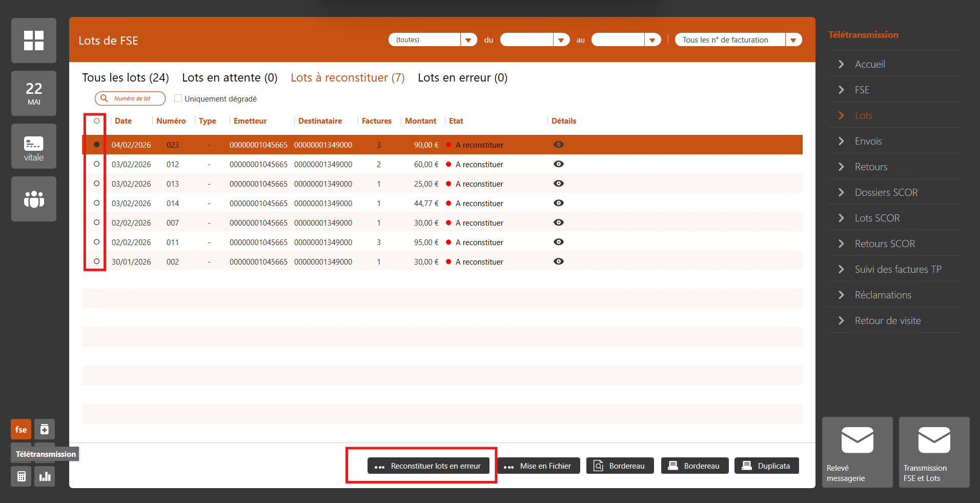The image size is (980, 503).
Task: Click Duplicata print button
Action: pos(767,466)
